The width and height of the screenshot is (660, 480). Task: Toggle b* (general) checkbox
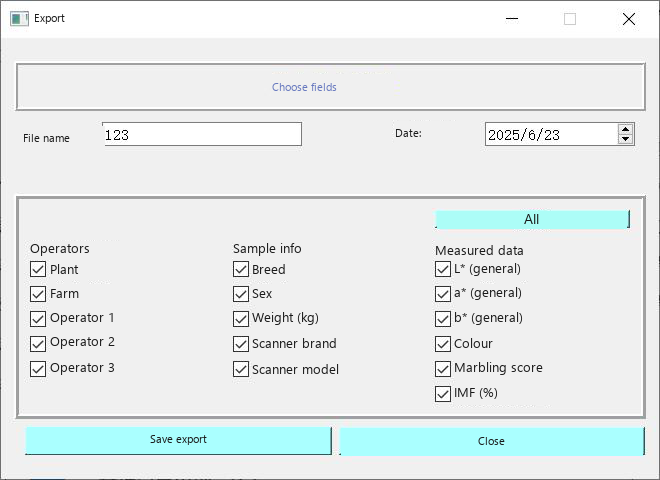coord(443,319)
